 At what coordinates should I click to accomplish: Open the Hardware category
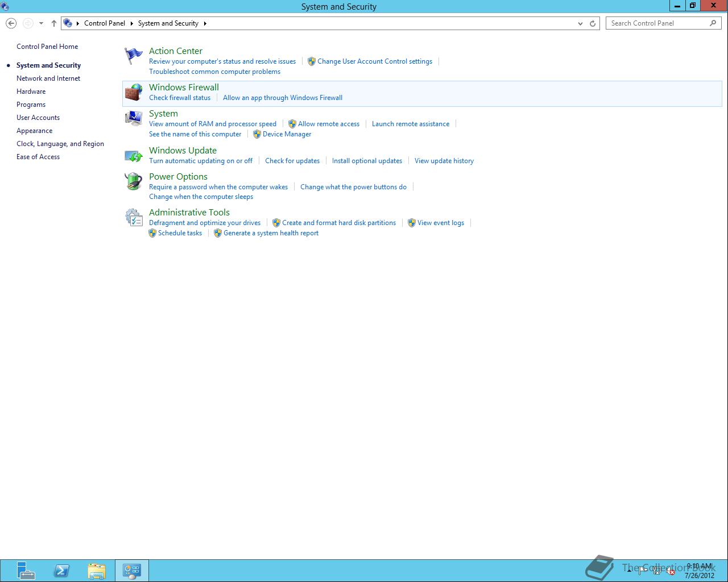[31, 92]
